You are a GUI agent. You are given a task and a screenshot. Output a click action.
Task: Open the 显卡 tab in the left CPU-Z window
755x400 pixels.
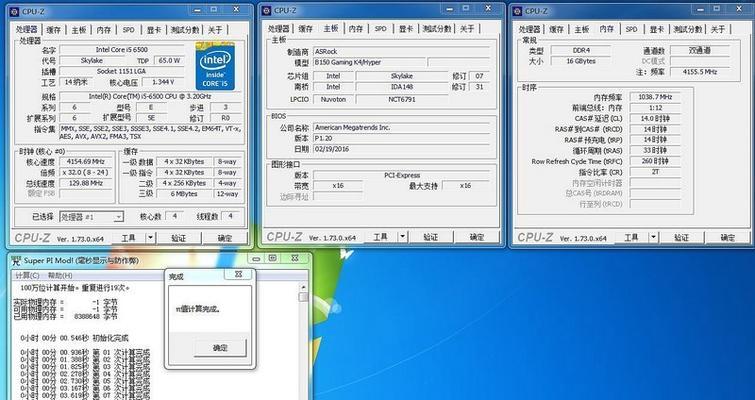(x=154, y=30)
